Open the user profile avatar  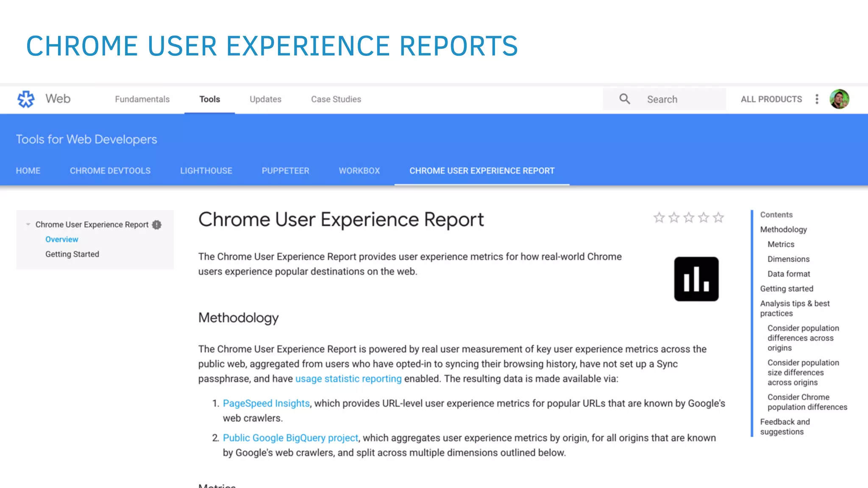839,99
